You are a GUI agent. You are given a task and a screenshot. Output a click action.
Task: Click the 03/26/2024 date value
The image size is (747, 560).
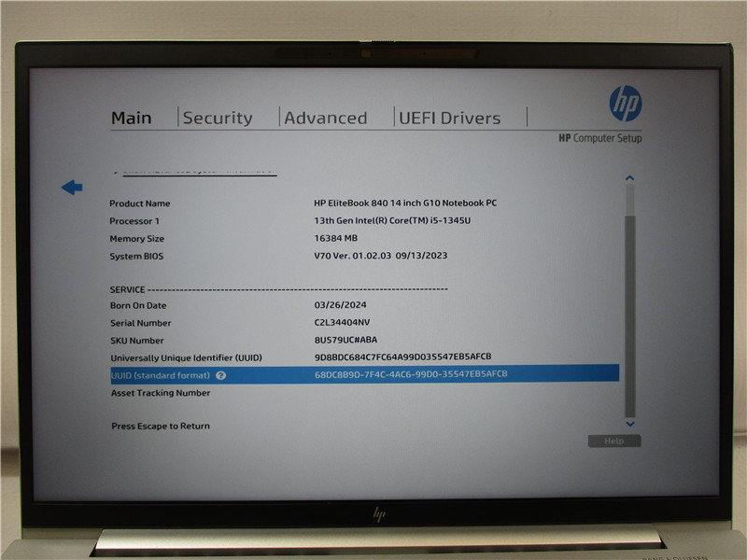tap(340, 305)
